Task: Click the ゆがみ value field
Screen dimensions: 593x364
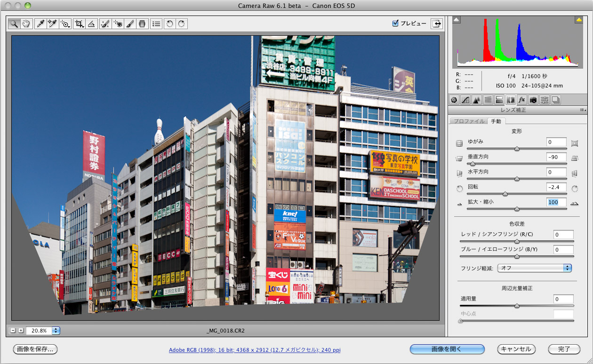Action: pyautogui.click(x=556, y=142)
